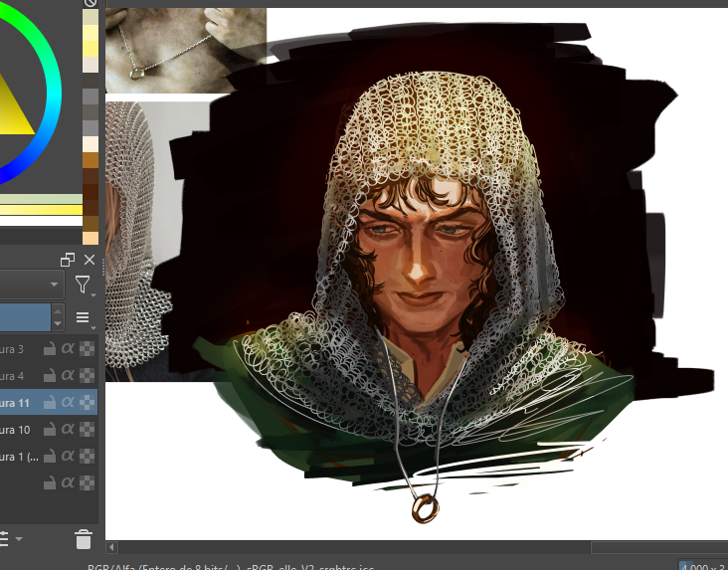Image resolution: width=728 pixels, height=570 pixels.
Task: Toggle alpha lock checker on layer 'ura 4'
Action: point(88,375)
